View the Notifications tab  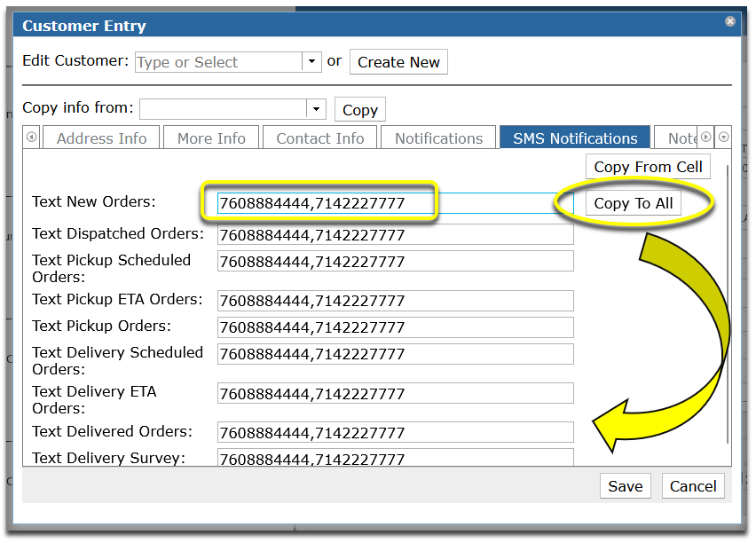(437, 138)
